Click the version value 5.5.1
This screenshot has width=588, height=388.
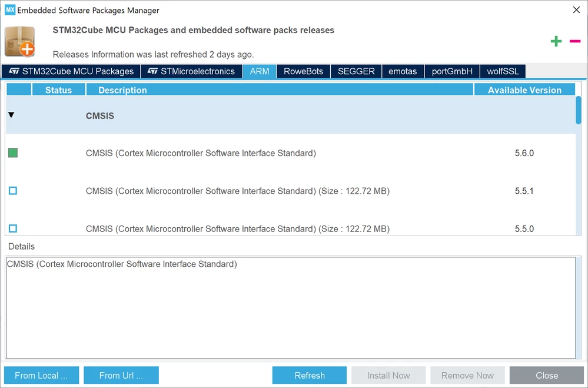[524, 191]
